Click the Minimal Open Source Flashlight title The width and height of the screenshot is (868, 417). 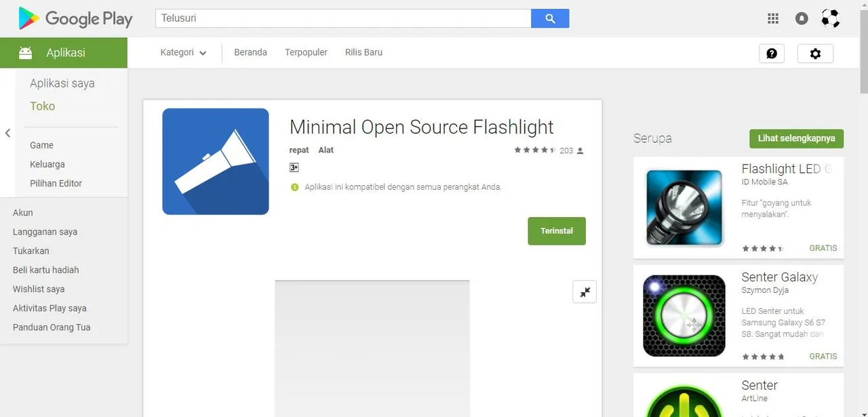pyautogui.click(x=422, y=127)
